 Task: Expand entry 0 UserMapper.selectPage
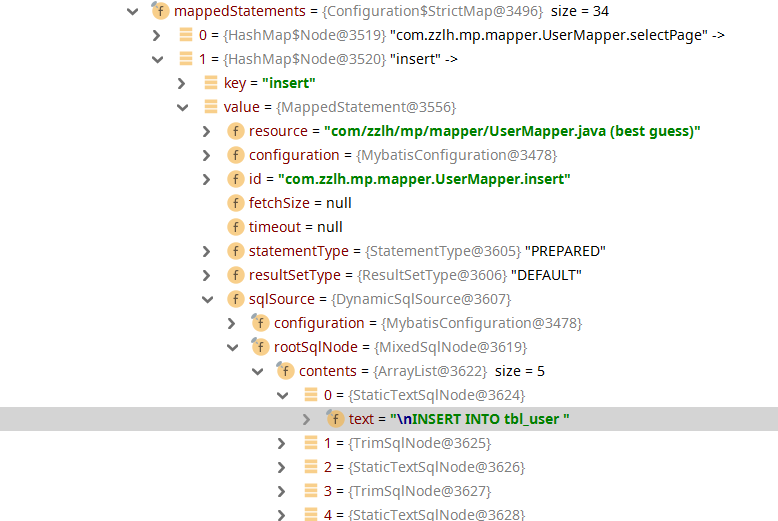(157, 35)
